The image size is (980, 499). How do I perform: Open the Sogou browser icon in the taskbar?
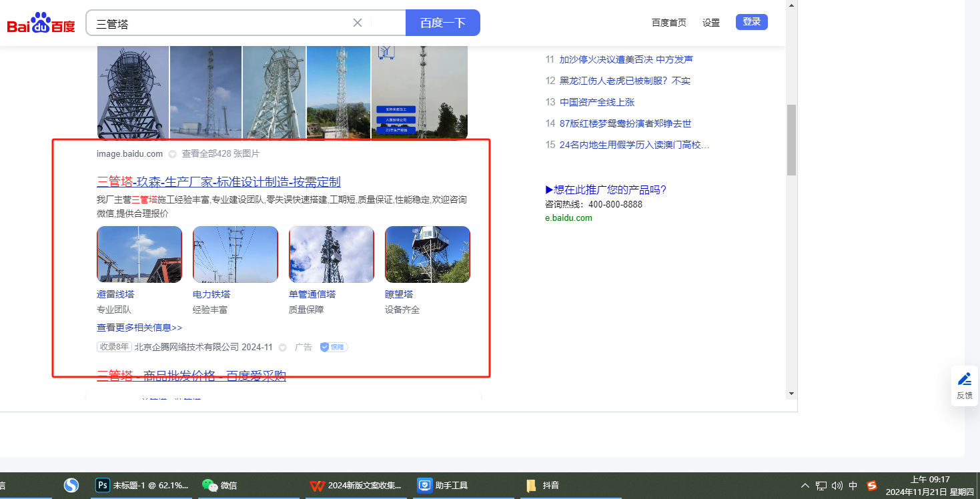click(x=71, y=486)
